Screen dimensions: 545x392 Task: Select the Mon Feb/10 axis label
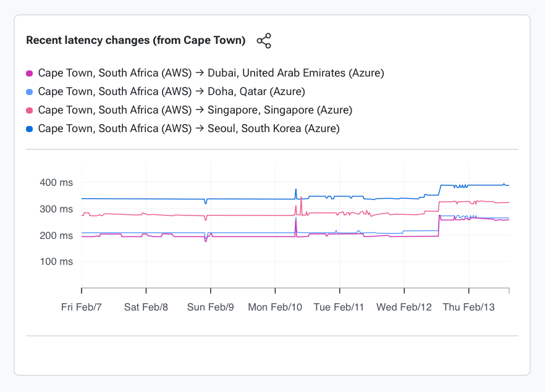click(x=275, y=307)
